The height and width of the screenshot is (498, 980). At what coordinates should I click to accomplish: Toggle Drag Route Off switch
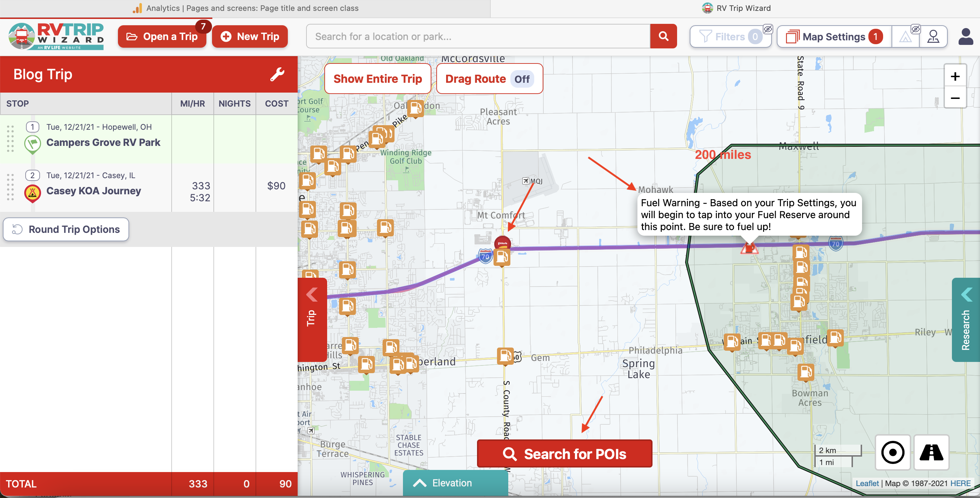pyautogui.click(x=522, y=79)
